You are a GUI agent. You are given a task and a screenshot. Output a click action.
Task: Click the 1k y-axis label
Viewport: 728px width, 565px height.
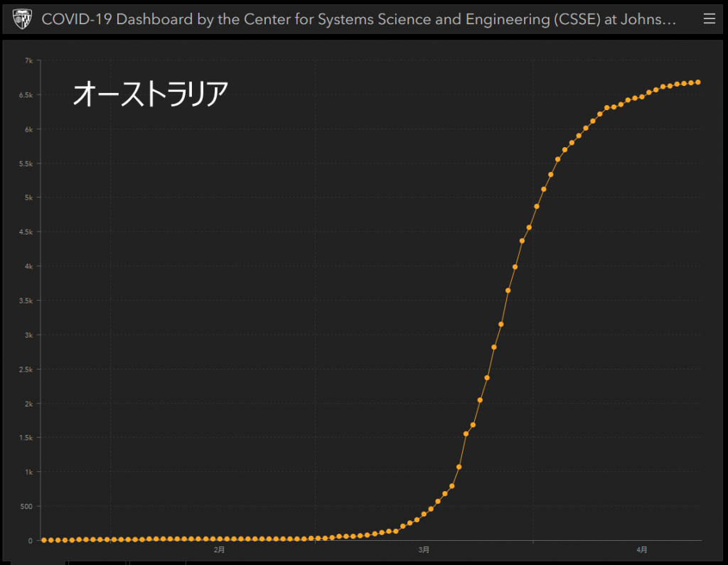point(28,472)
